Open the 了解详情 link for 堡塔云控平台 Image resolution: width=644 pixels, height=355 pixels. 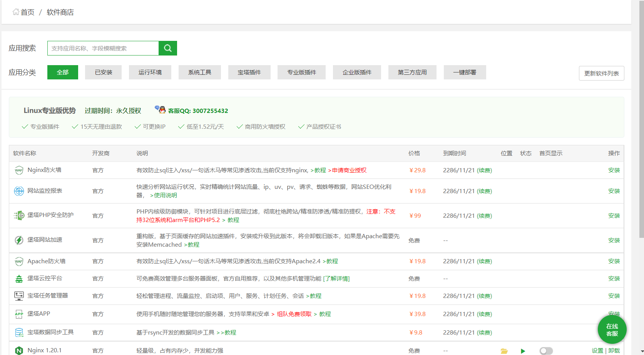(336, 278)
